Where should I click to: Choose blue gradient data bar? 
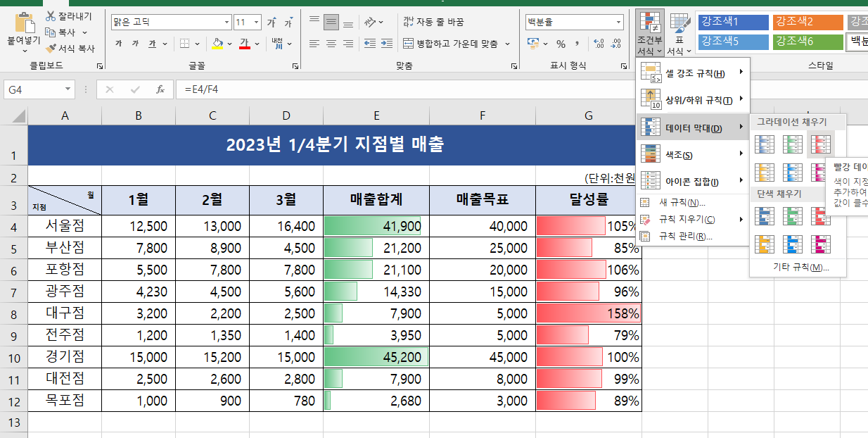[x=765, y=144]
